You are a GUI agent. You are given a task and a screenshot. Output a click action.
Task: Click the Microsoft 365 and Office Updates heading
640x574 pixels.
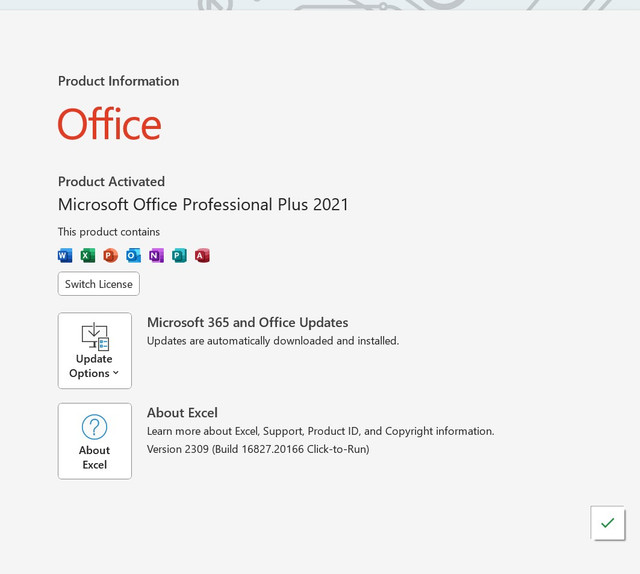[247, 323]
